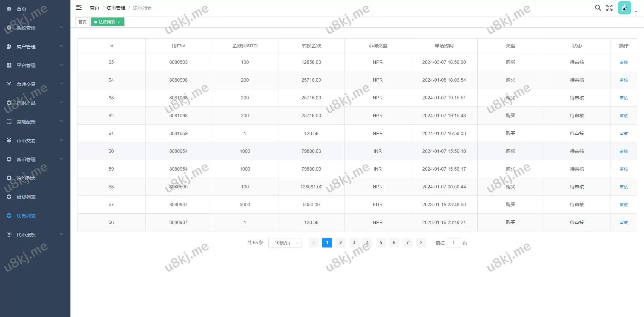This screenshot has height=317, width=644.
Task: Switch to the 首页 tab
Action: 82,22
